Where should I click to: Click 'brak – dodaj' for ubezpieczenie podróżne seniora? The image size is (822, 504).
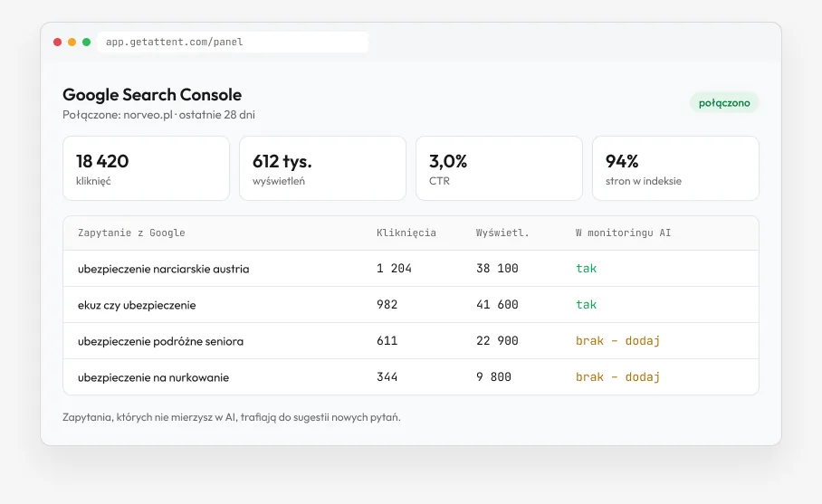(x=617, y=340)
